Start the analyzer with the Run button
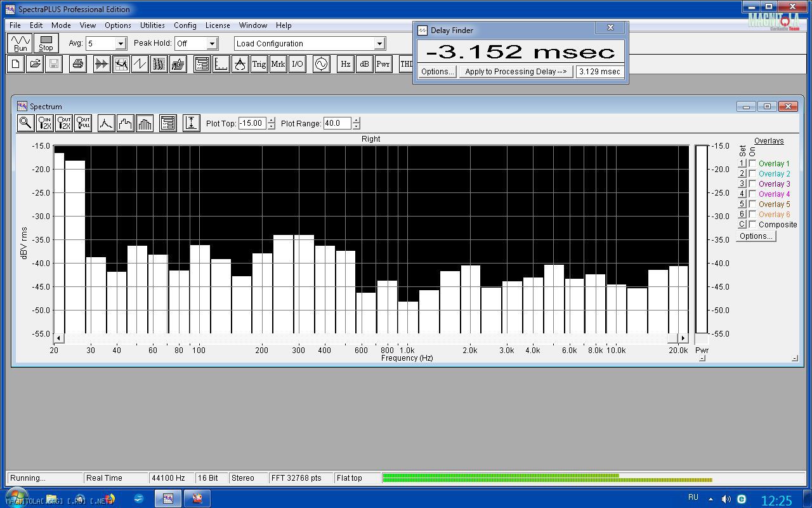Screen dimensions: 812x508 point(20,43)
